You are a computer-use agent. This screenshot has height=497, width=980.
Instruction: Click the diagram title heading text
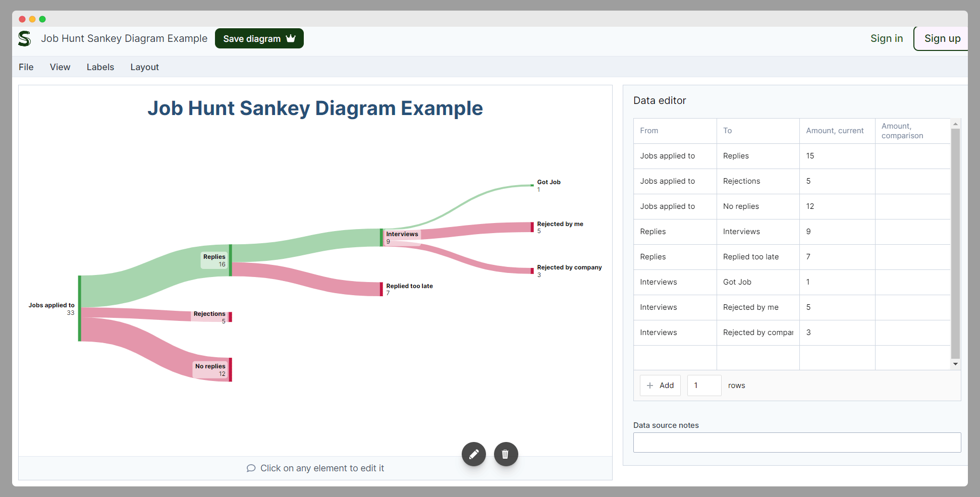(x=315, y=108)
